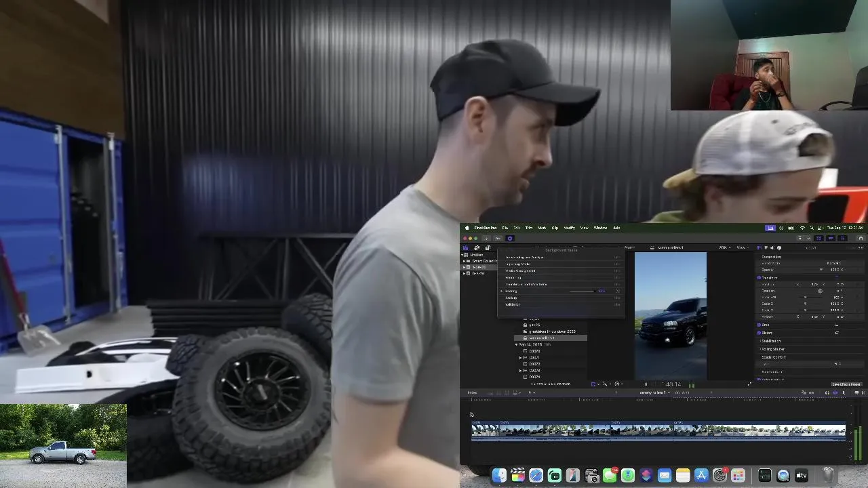Expand the 9-08-25 event triangle
Viewport: 868px width, 488px height.
point(464,267)
